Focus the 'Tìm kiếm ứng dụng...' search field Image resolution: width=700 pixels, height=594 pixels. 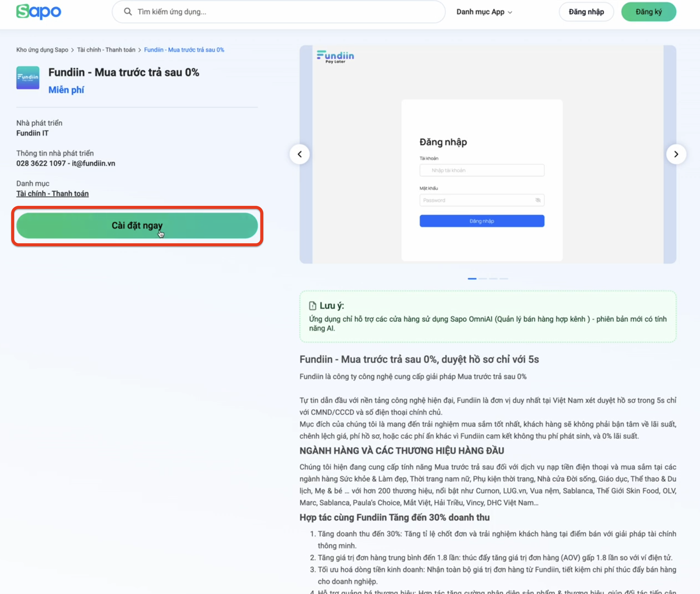(279, 12)
